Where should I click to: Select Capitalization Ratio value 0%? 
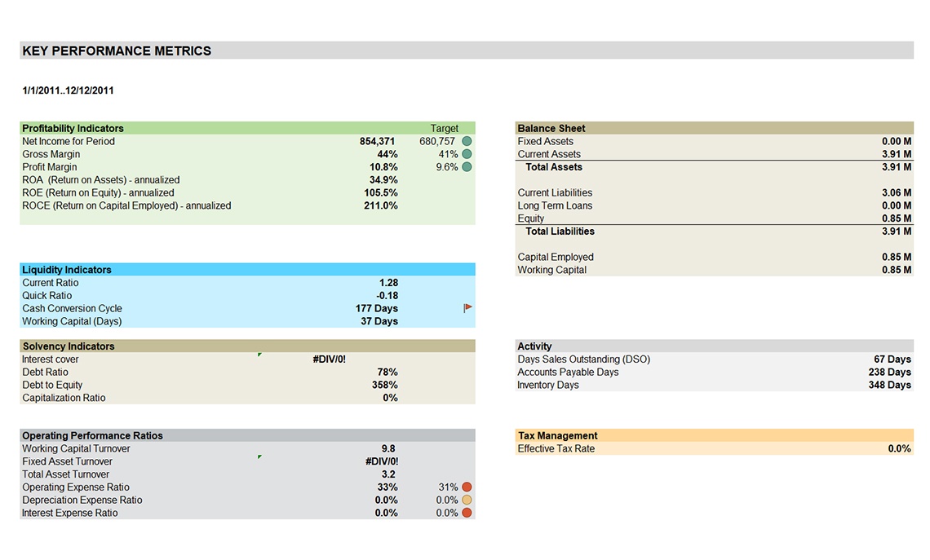pyautogui.click(x=390, y=399)
